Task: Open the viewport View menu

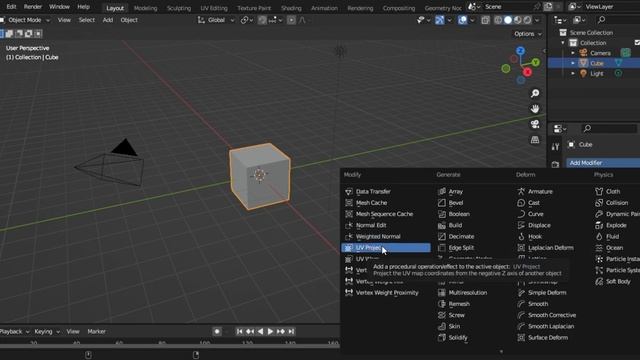Action: pyautogui.click(x=64, y=20)
